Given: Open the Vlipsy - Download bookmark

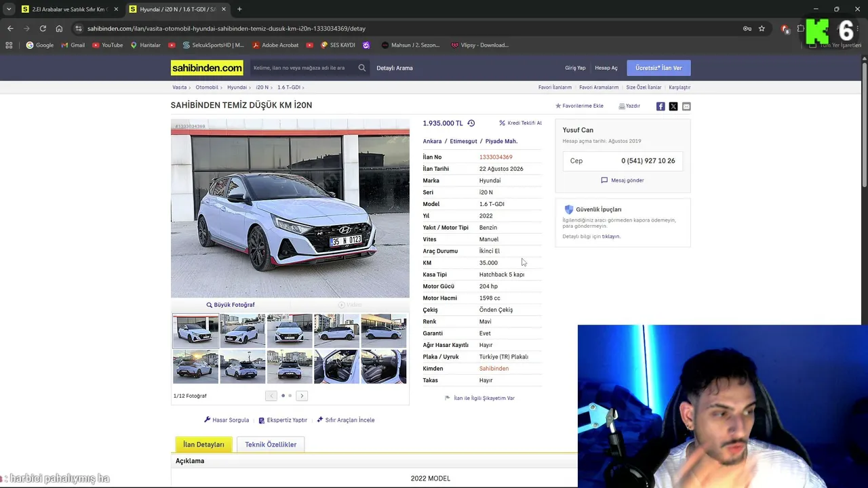Looking at the screenshot, I should [479, 45].
